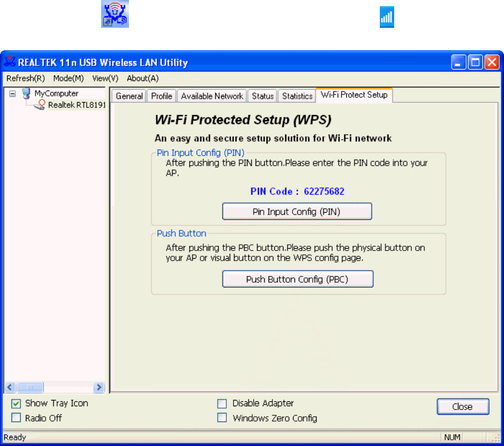Open the View(V) menu

[x=105, y=79]
